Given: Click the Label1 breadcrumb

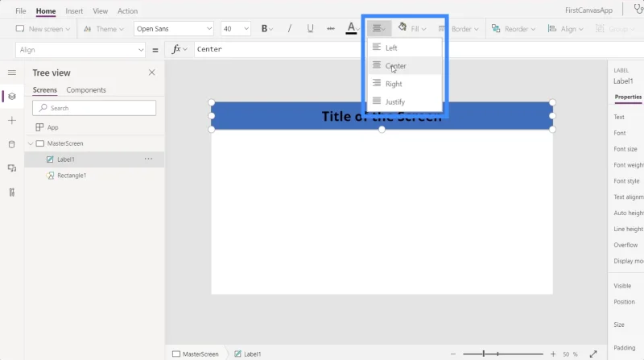Looking at the screenshot, I should click(x=248, y=354).
